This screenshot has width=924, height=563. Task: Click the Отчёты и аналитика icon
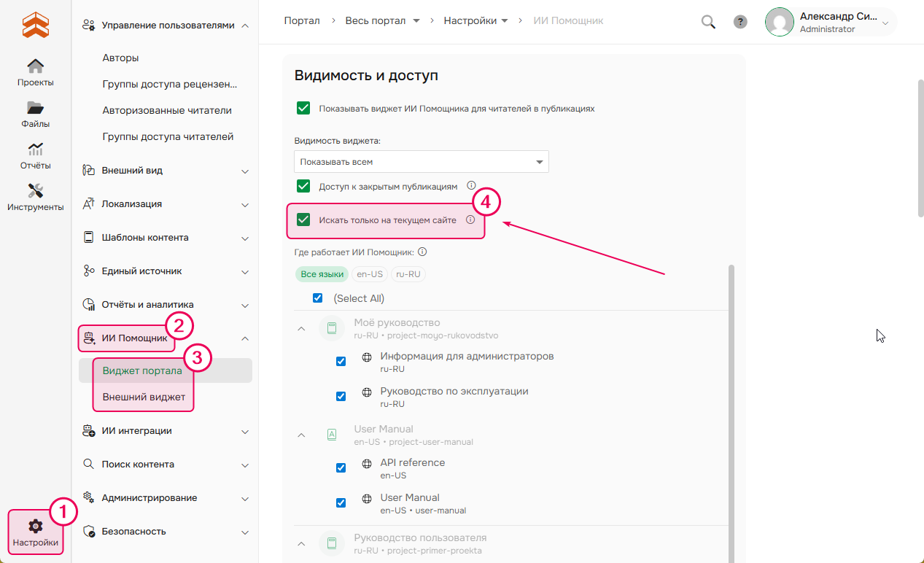click(x=89, y=305)
